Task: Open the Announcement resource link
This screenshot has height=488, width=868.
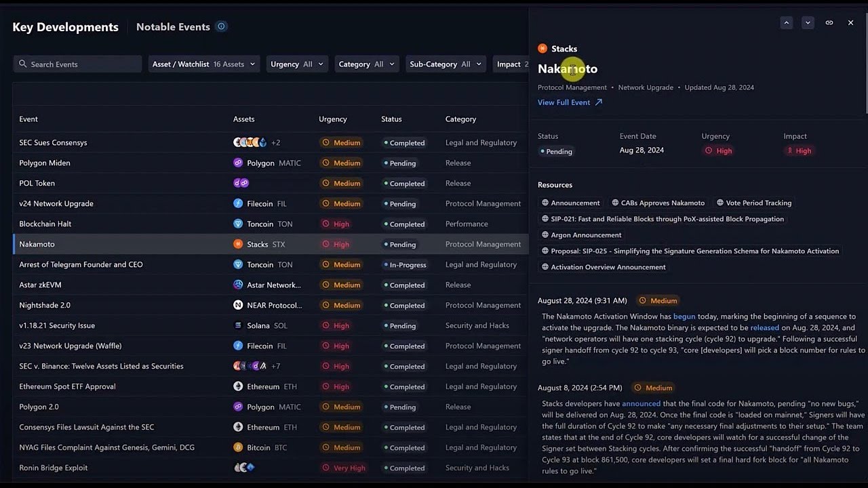Action: pos(570,203)
